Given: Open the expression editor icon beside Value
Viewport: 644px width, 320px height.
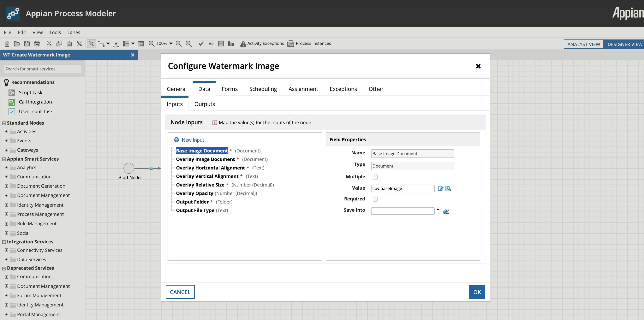Looking at the screenshot, I should coord(440,188).
